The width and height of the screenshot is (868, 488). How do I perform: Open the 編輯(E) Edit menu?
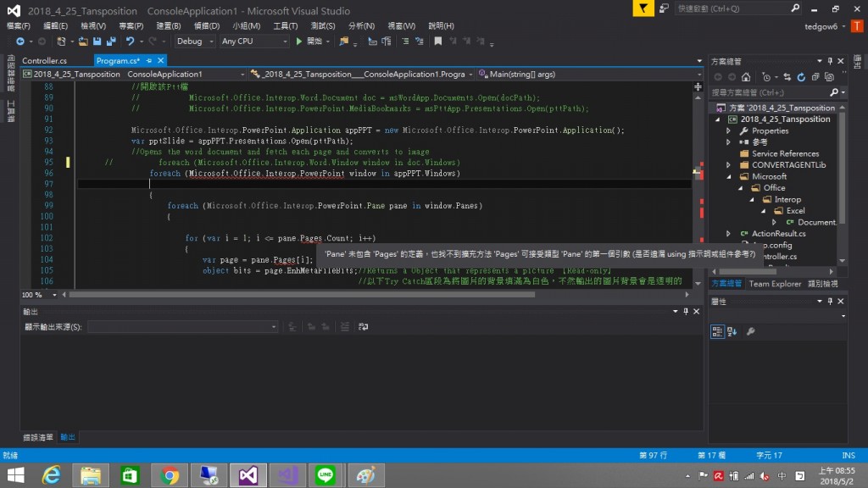pyautogui.click(x=55, y=26)
